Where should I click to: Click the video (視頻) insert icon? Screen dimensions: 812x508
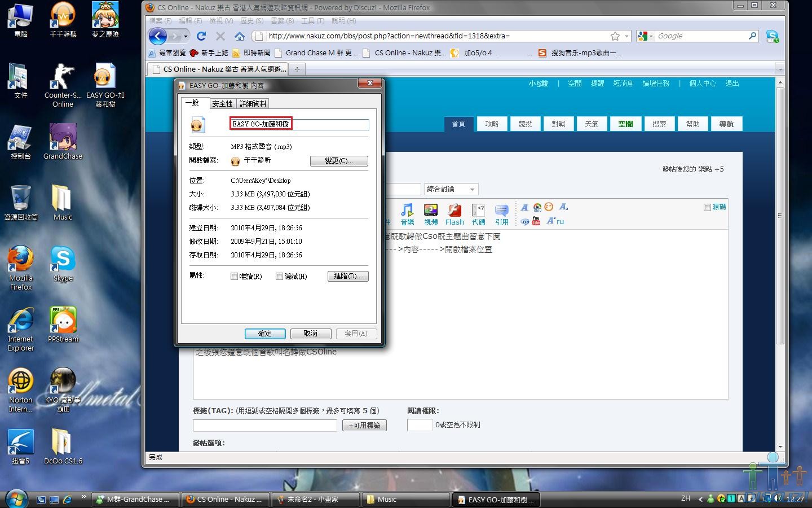coord(431,213)
